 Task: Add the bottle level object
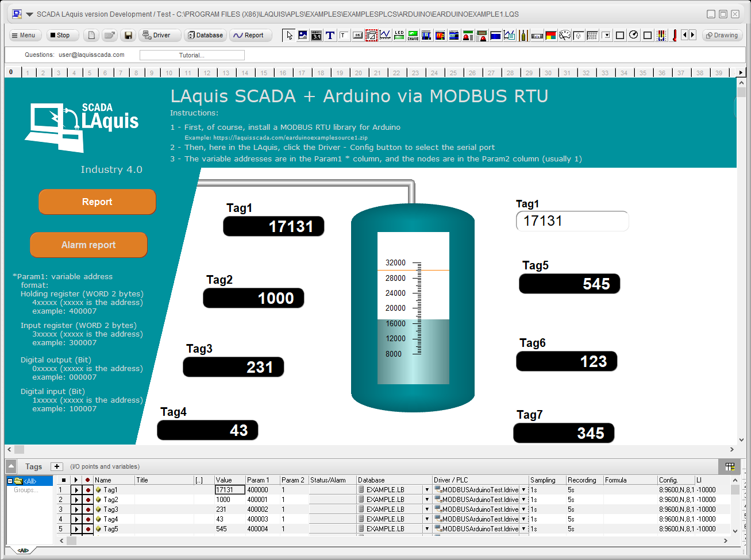[523, 35]
